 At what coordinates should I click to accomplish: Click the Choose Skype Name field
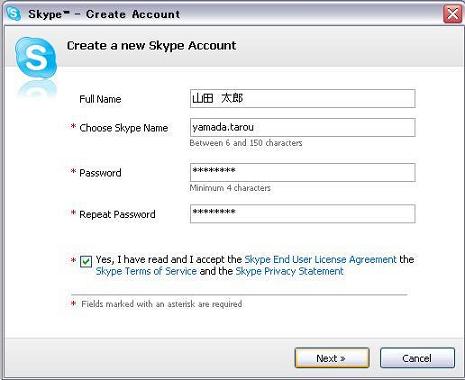pos(303,127)
